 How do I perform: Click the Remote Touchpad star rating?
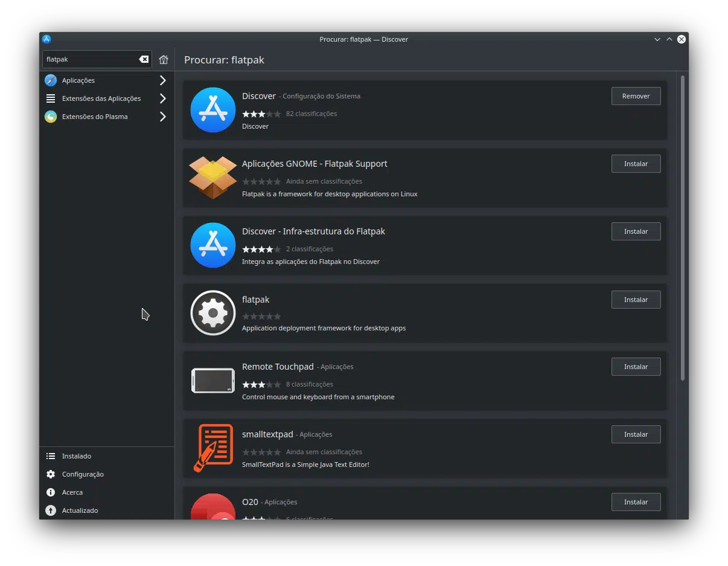click(x=261, y=384)
